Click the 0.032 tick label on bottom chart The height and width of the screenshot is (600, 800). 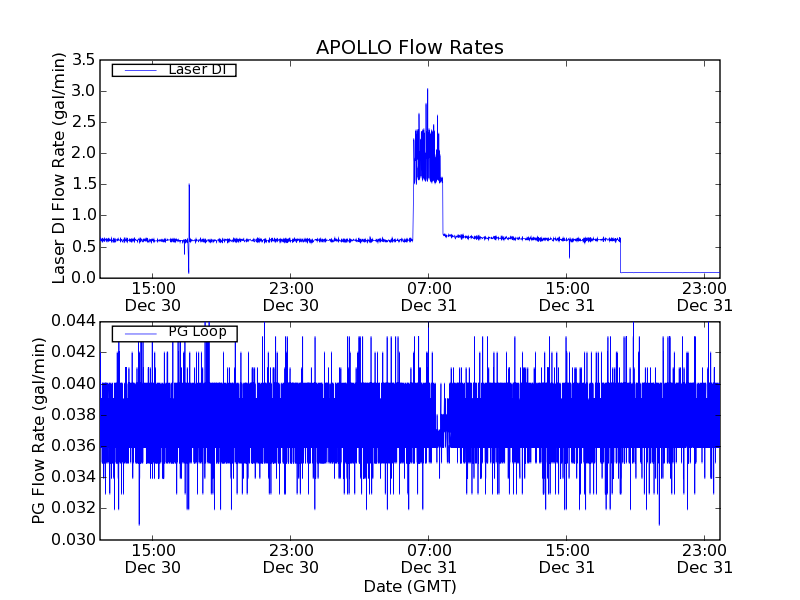[x=73, y=508]
